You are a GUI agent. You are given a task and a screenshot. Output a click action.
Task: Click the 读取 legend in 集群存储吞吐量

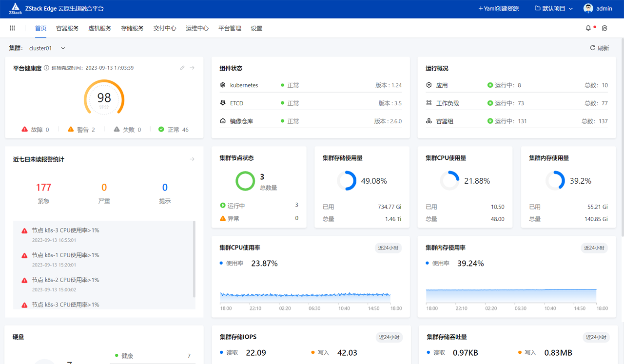coord(436,353)
